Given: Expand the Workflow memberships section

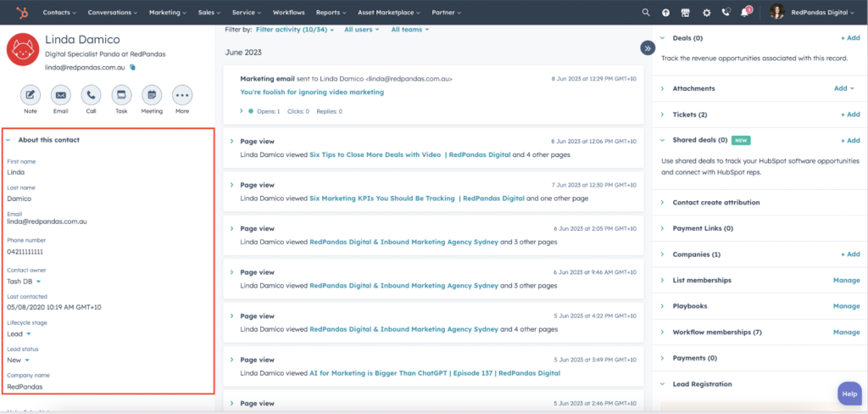Looking at the screenshot, I should point(663,332).
